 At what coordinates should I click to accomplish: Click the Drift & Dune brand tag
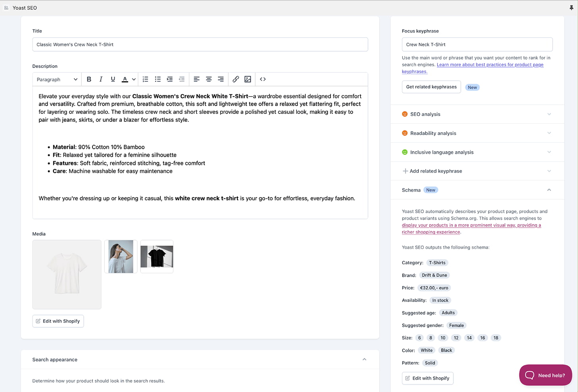pyautogui.click(x=434, y=275)
